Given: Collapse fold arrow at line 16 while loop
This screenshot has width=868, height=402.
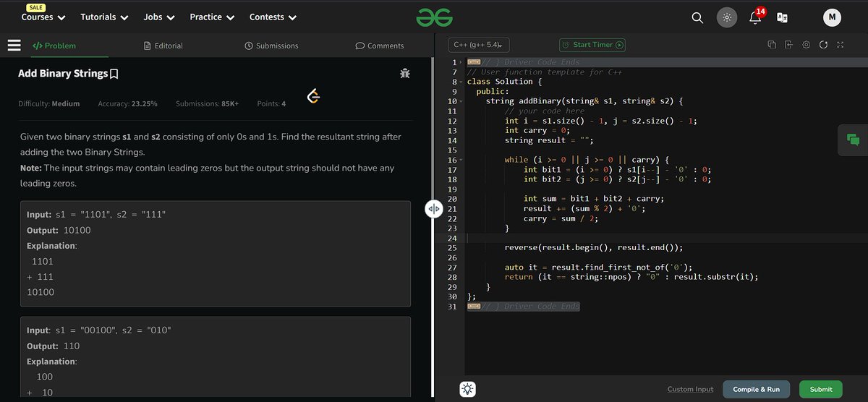Looking at the screenshot, I should coord(462,161).
